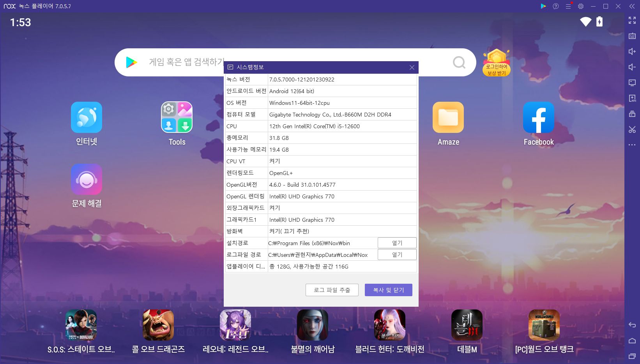
Task: Click the 방화벽 value 켜기( 끄기 추천)
Action: pyautogui.click(x=289, y=231)
